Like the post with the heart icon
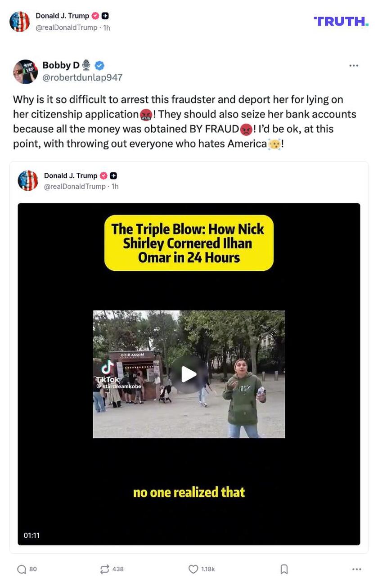The height and width of the screenshot is (588, 378). pyautogui.click(x=193, y=569)
